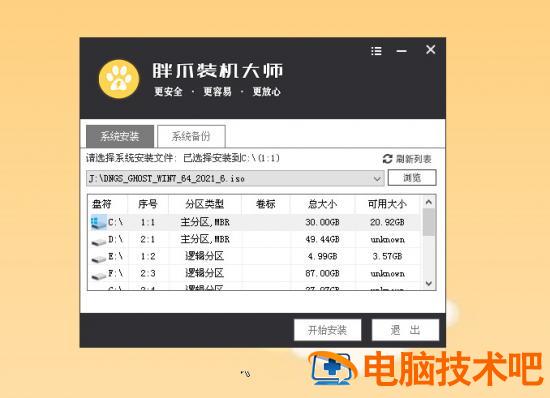The image size is (550, 398).
Task: Click the 总大小 column header
Action: pos(322,204)
